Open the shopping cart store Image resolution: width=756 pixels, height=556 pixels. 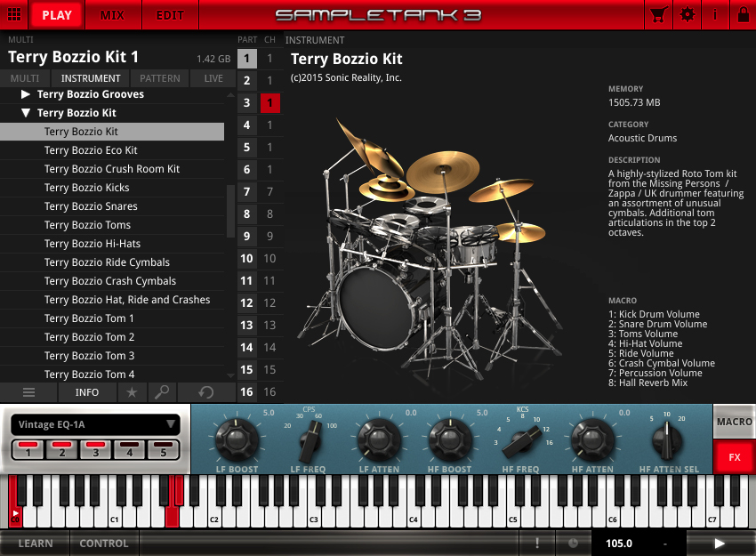point(658,14)
